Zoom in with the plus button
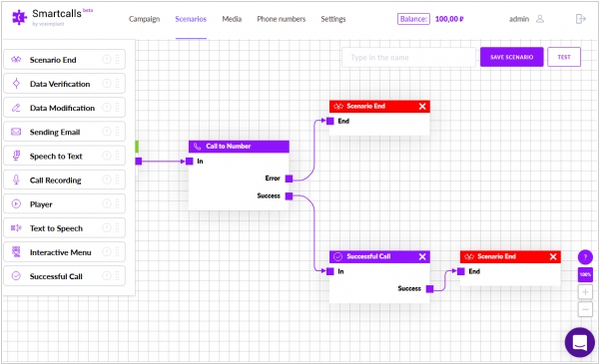The image size is (599, 364). 585,292
